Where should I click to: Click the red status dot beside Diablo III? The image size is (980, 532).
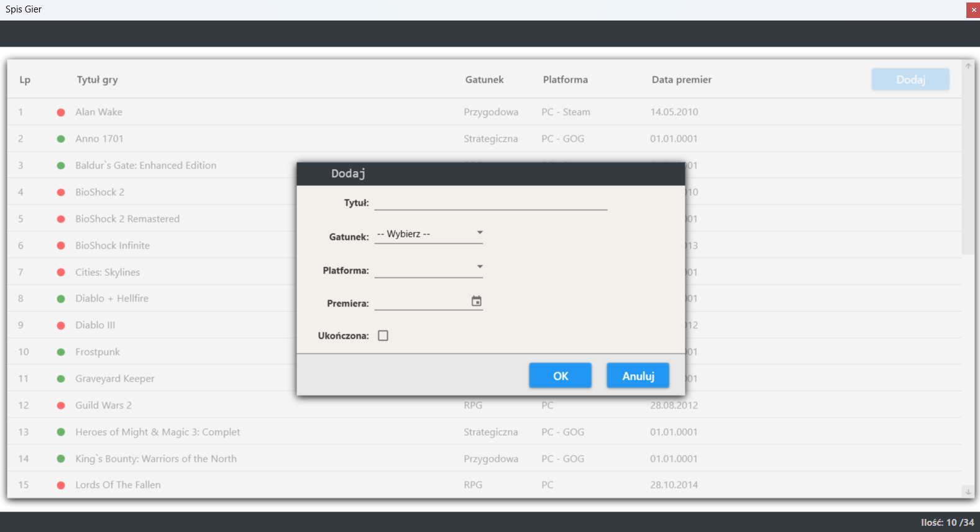point(61,326)
